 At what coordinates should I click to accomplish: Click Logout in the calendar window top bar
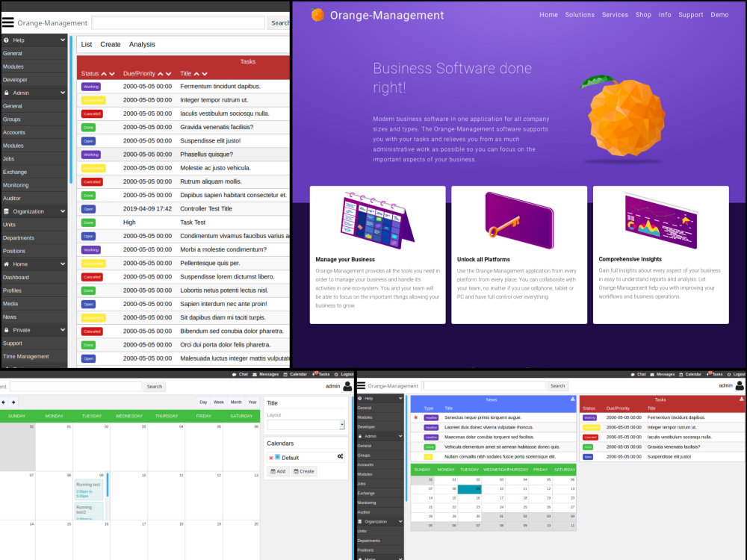tap(344, 374)
